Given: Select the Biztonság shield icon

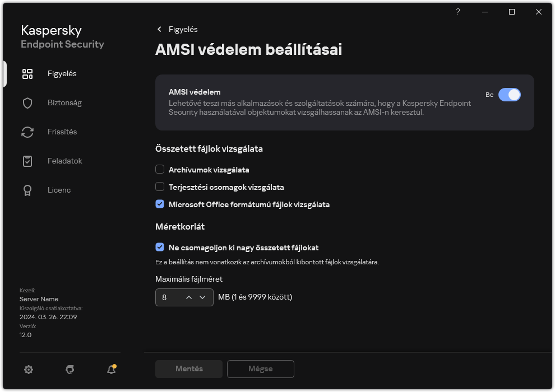Looking at the screenshot, I should pos(27,102).
